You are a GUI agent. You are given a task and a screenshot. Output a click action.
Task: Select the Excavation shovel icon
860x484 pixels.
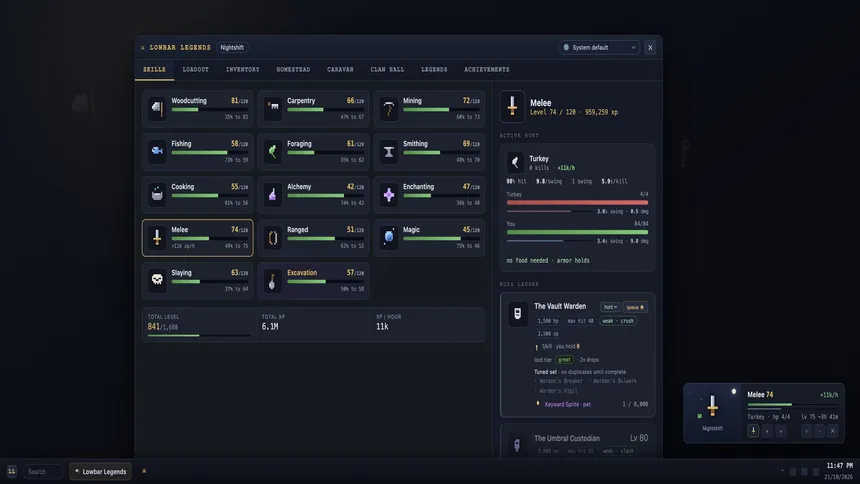click(273, 280)
